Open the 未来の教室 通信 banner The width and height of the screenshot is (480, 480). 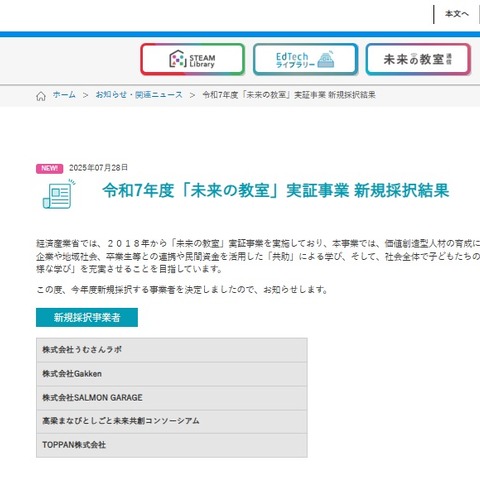pyautogui.click(x=418, y=59)
